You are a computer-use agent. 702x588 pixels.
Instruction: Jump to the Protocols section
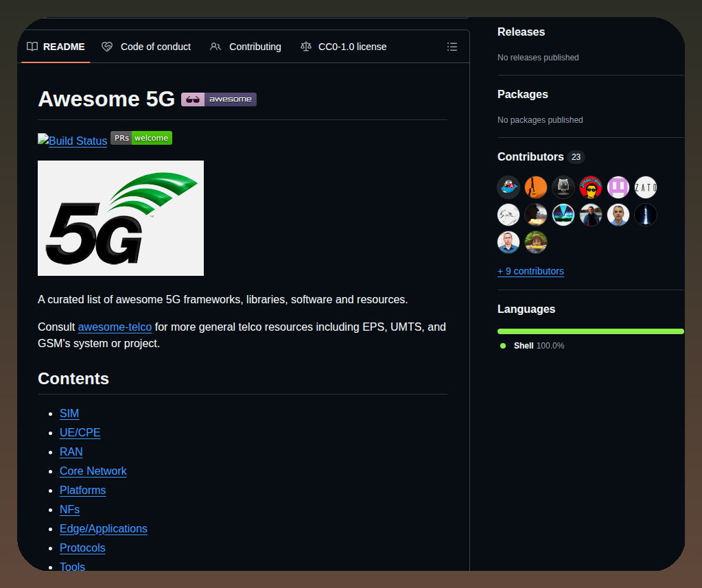click(82, 548)
